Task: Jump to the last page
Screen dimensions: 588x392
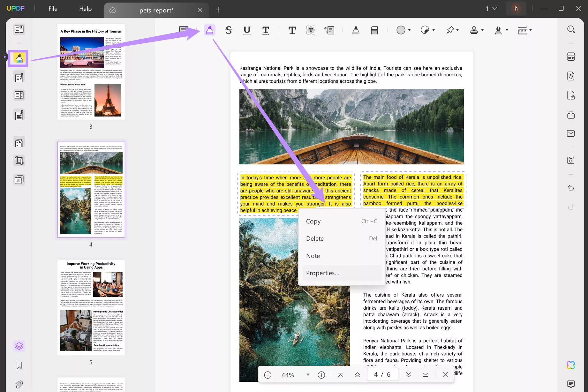Action: [x=426, y=375]
